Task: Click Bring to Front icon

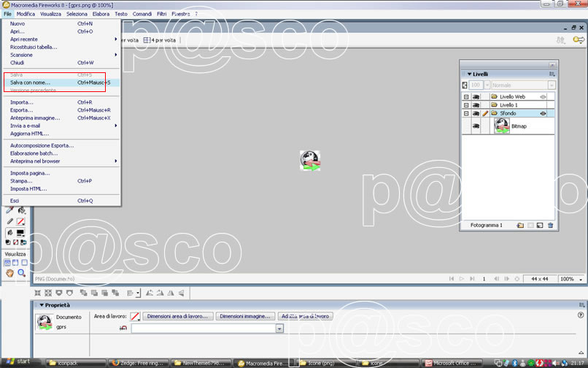Action: pyautogui.click(x=83, y=293)
